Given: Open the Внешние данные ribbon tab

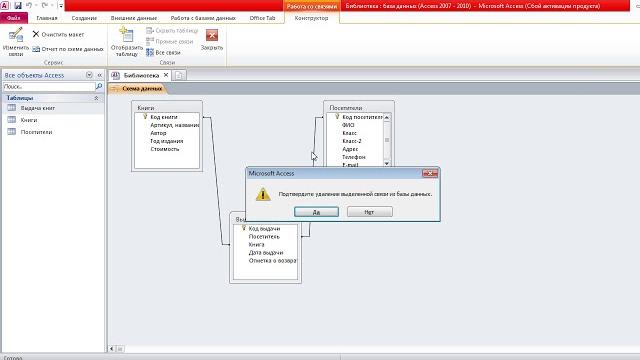Looking at the screenshot, I should (x=133, y=18).
